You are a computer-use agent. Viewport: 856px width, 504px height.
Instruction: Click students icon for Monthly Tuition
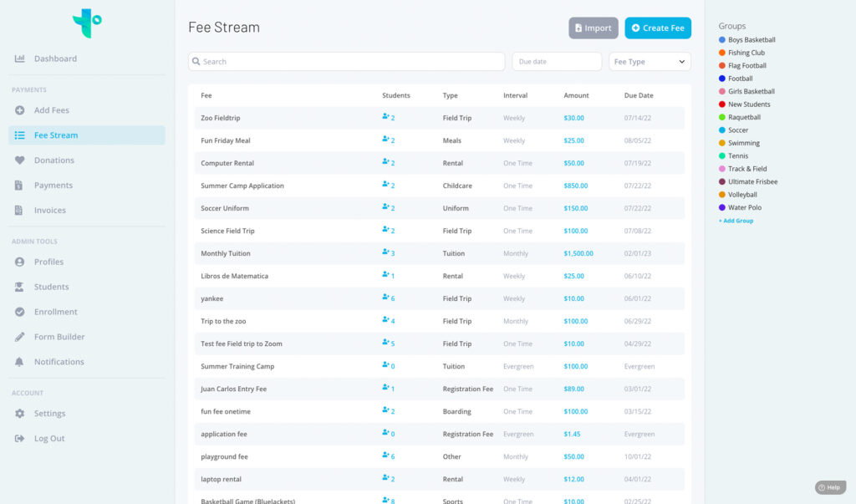[x=385, y=252]
